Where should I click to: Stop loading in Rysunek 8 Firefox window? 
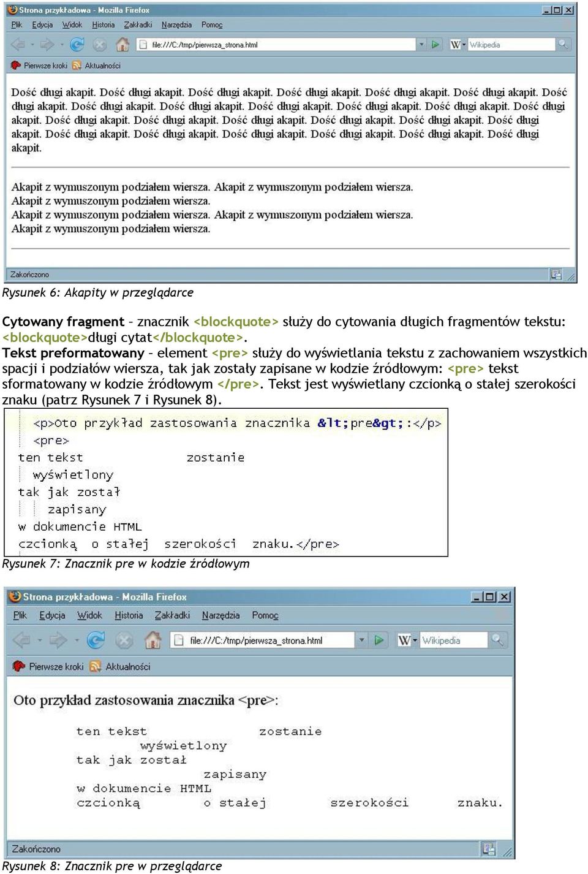click(x=124, y=640)
